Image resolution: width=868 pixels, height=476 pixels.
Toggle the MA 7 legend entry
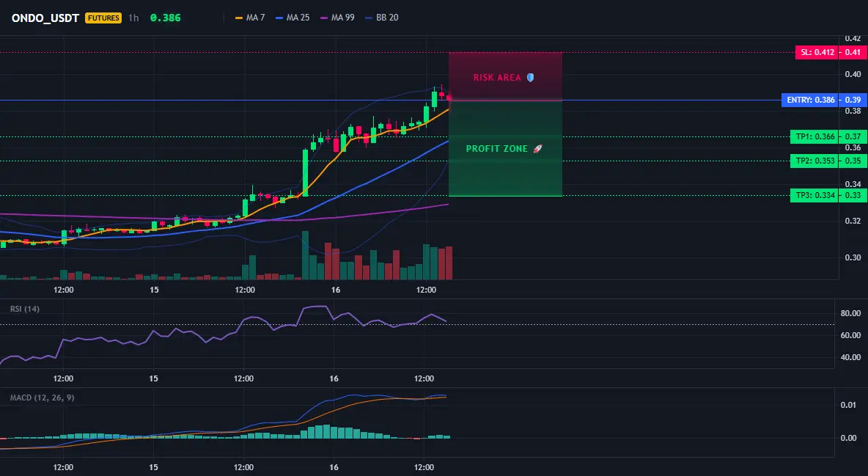(x=250, y=18)
